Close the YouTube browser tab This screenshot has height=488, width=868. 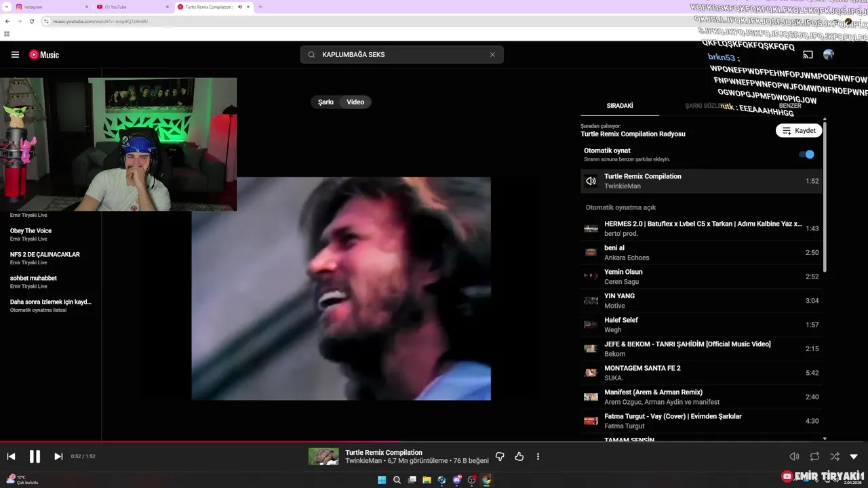167,7
